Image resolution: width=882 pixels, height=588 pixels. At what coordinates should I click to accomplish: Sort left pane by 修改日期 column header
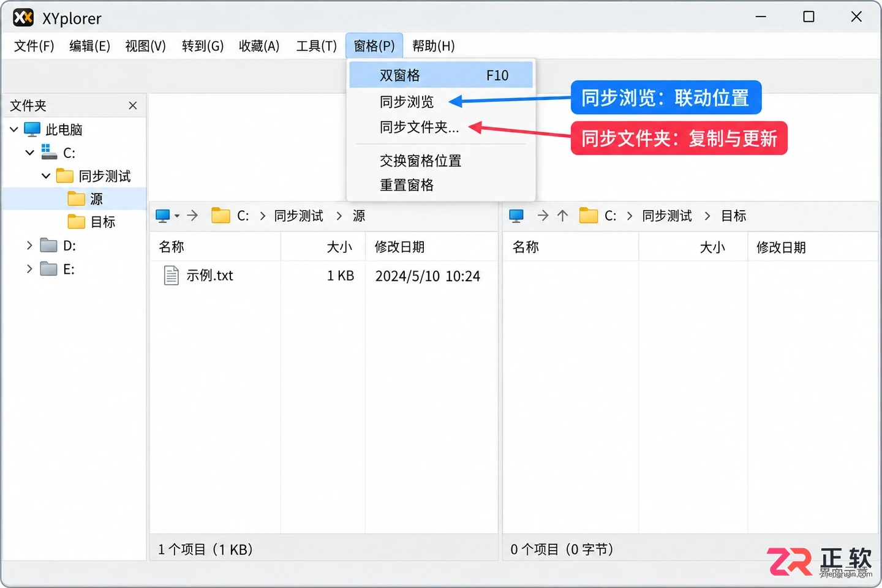coord(431,247)
